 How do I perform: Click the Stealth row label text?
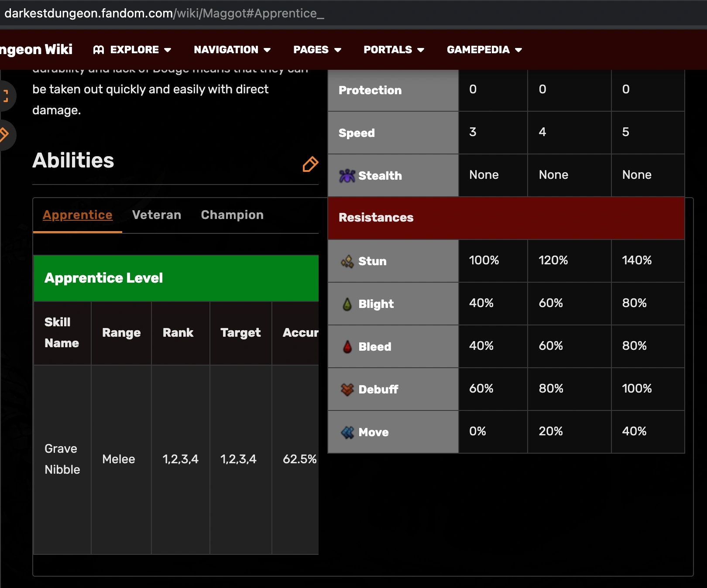(x=380, y=176)
